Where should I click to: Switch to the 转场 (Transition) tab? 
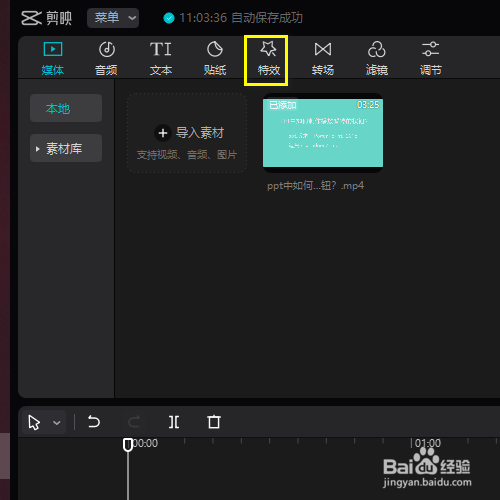(323, 58)
